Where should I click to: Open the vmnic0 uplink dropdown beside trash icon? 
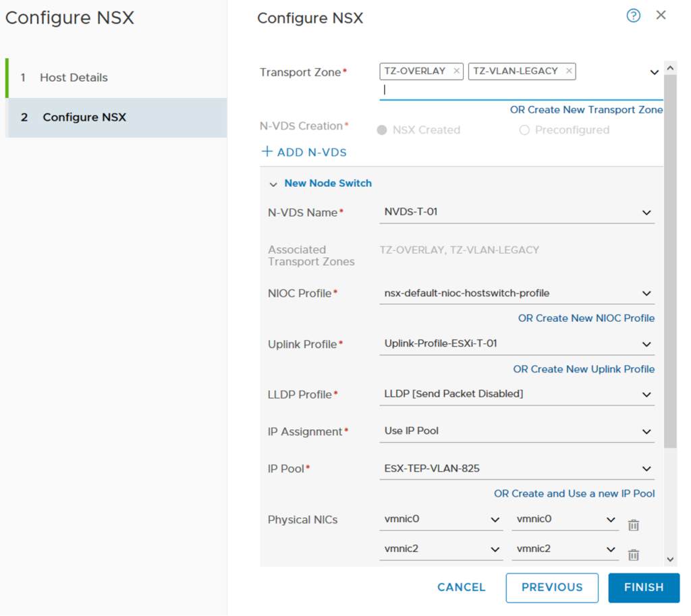click(565, 520)
